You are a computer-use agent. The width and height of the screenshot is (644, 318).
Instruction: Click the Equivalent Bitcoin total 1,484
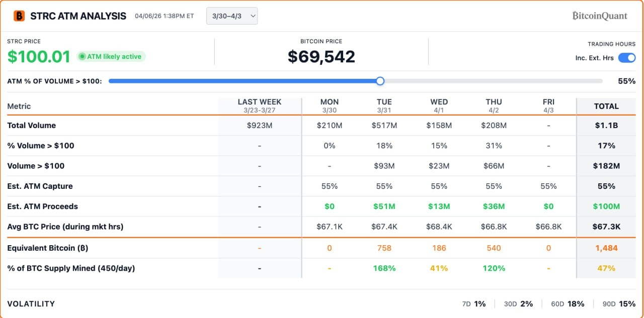click(x=606, y=248)
